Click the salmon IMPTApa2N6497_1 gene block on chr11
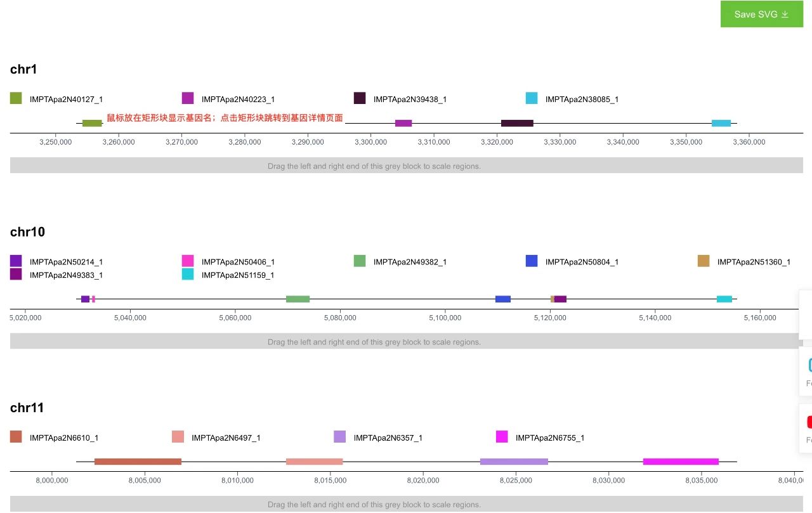The image size is (812, 513). [x=315, y=462]
